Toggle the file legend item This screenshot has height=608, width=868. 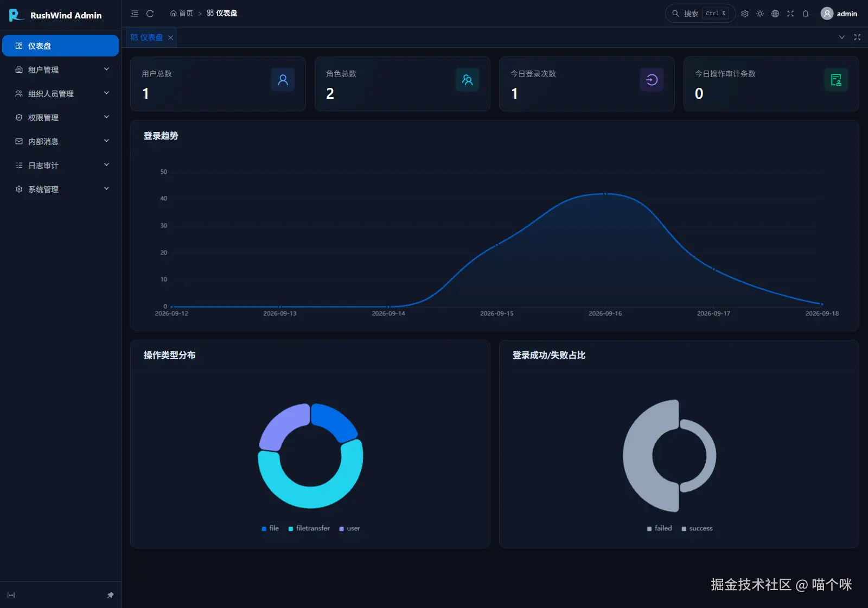270,528
